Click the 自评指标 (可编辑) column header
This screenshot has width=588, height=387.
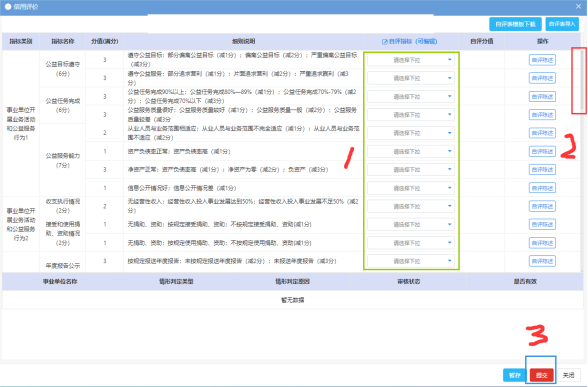point(410,41)
